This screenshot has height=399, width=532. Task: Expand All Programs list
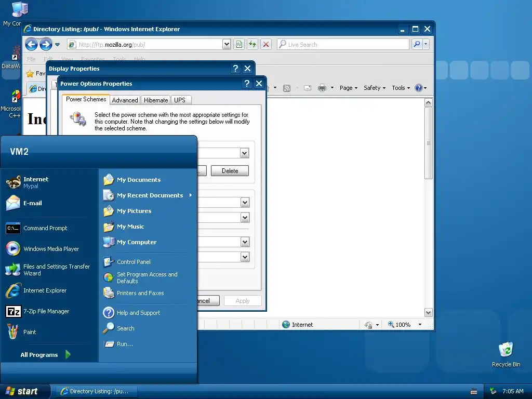(x=46, y=354)
